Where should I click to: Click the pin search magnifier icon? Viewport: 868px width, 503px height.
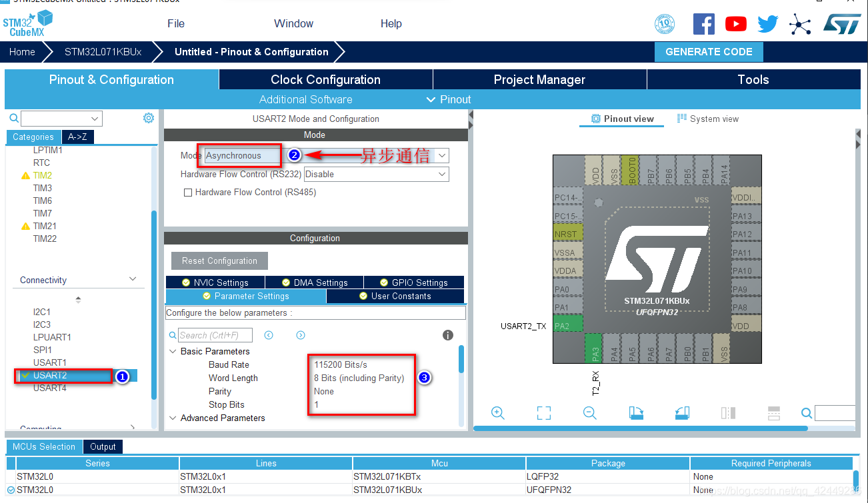point(807,413)
